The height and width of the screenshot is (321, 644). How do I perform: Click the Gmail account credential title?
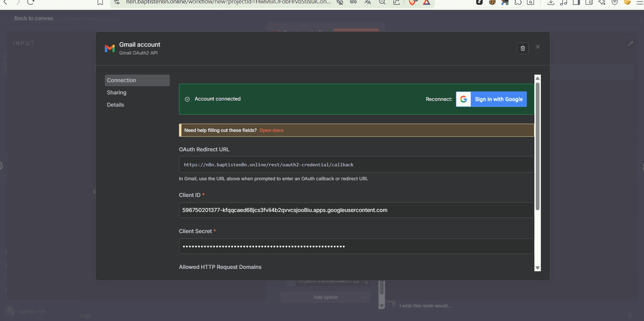[x=140, y=45]
